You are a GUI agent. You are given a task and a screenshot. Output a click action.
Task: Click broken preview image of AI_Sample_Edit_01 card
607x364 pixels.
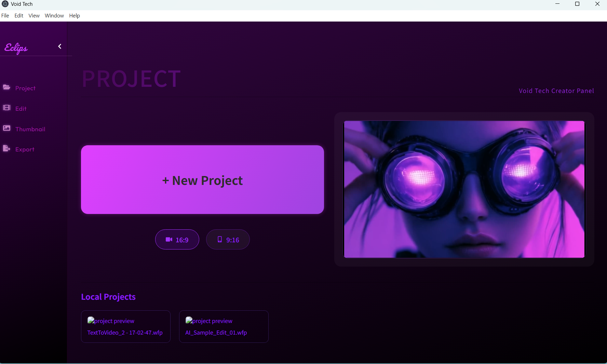pyautogui.click(x=209, y=321)
